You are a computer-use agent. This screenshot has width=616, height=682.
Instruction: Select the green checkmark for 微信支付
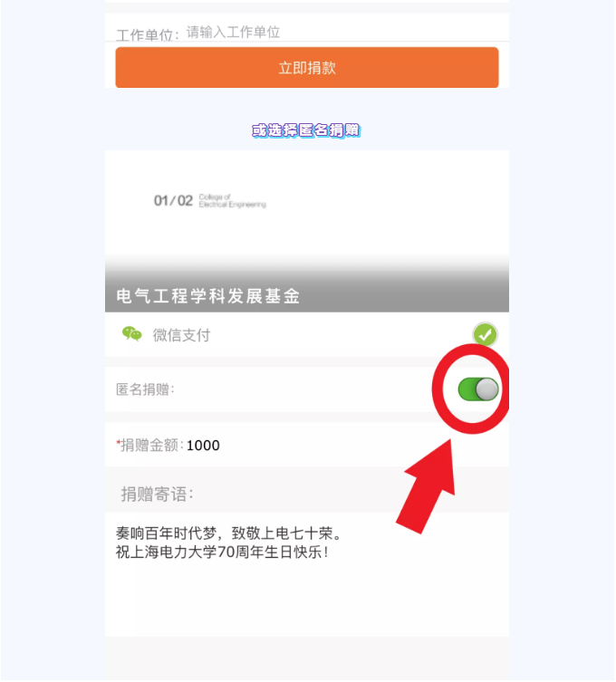click(485, 334)
